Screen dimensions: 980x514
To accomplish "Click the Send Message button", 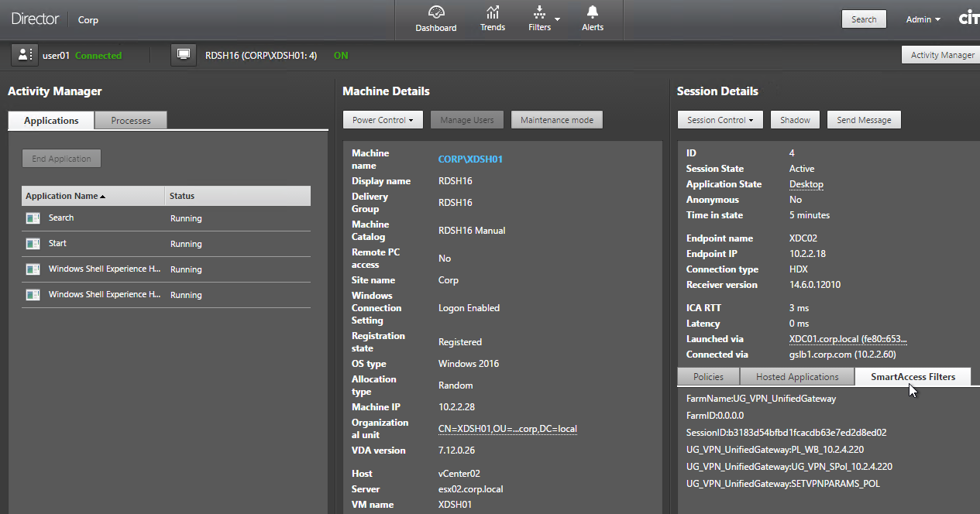I will tap(864, 120).
